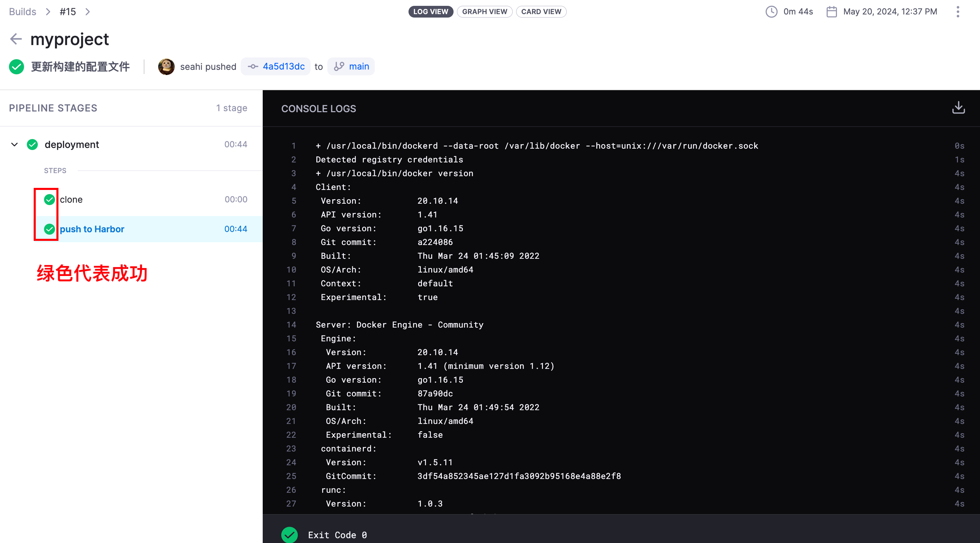
Task: Collapse the deployment stage
Action: pos(14,145)
